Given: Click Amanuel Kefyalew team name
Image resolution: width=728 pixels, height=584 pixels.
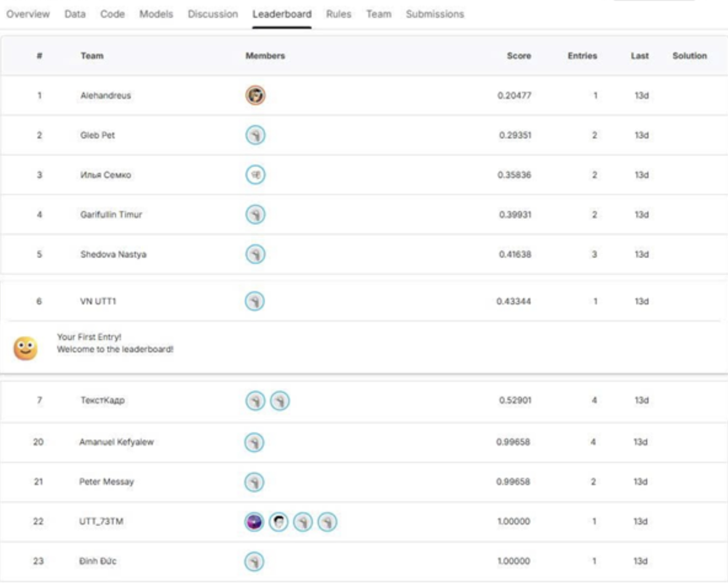Looking at the screenshot, I should [116, 442].
